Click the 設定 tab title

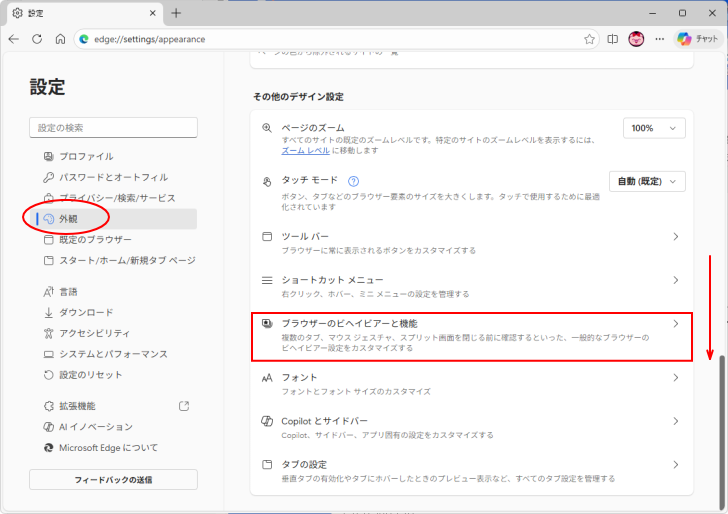click(36, 13)
